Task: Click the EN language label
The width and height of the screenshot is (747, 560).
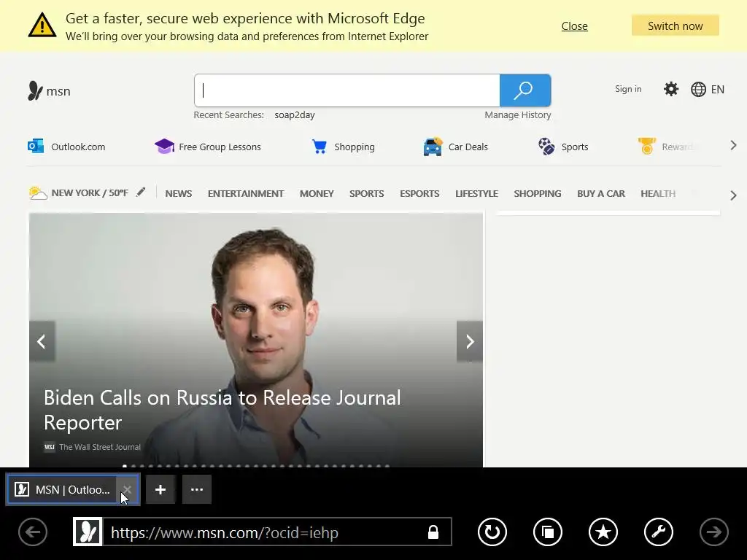Action: (718, 90)
